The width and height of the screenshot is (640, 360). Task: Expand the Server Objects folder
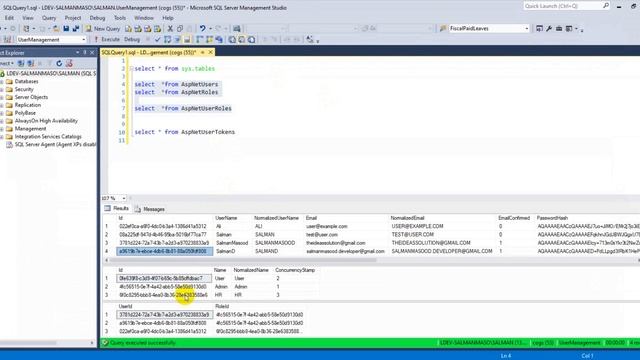(2, 97)
